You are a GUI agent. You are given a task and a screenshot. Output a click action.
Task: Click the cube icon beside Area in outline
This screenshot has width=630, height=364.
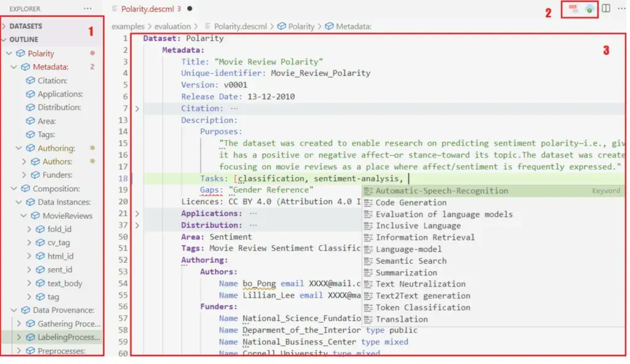pyautogui.click(x=31, y=121)
